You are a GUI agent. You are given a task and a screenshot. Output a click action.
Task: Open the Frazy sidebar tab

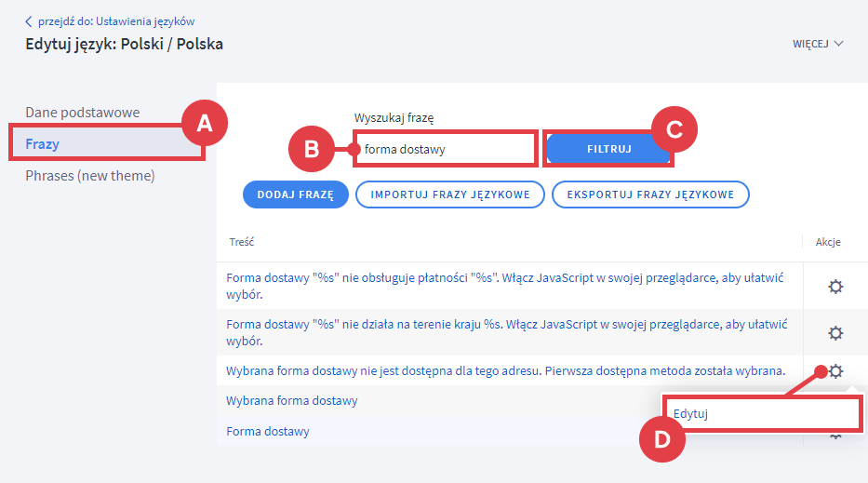click(43, 144)
